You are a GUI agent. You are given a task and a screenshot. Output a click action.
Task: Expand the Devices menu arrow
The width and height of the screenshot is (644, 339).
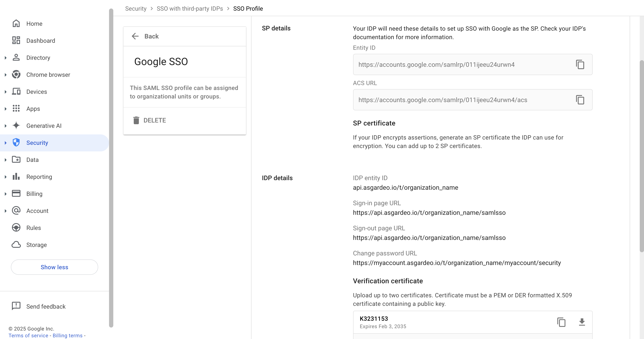(6, 92)
